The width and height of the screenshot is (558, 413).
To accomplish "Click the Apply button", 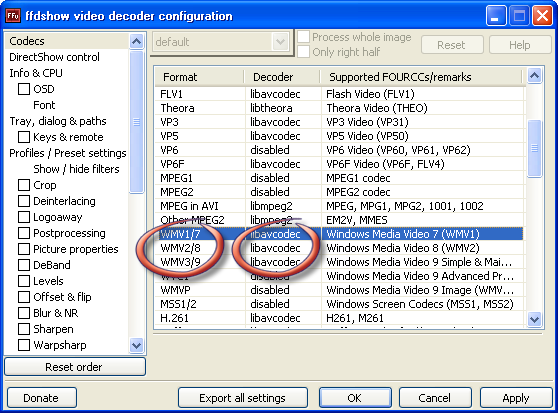I will coord(516,398).
